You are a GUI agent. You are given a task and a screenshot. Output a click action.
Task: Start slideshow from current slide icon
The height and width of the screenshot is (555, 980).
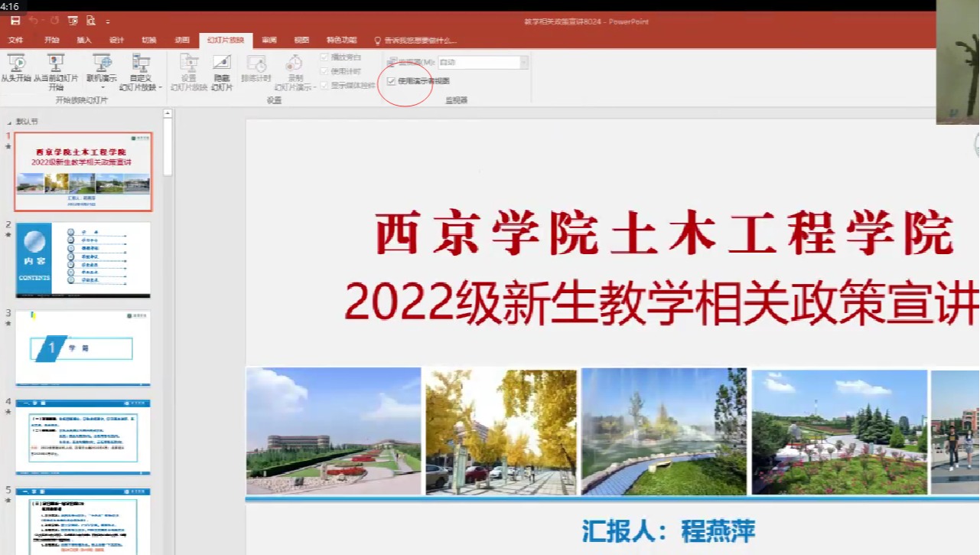(56, 63)
